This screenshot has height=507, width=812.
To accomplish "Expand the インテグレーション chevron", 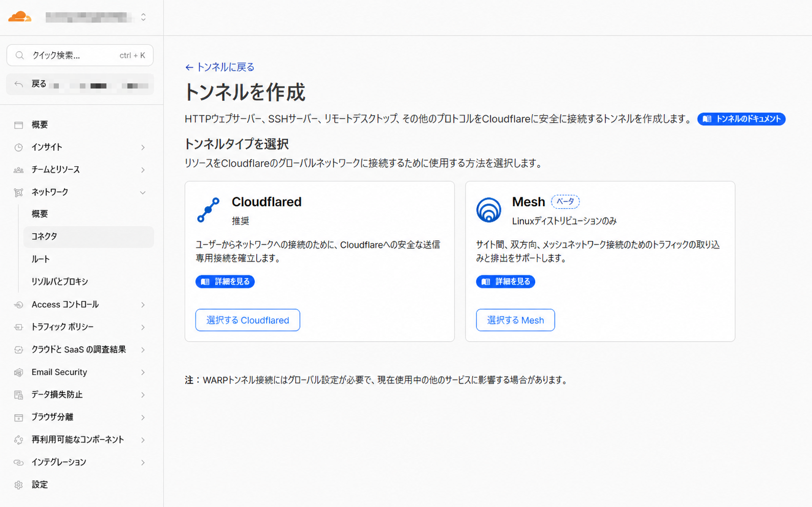I will point(143,462).
